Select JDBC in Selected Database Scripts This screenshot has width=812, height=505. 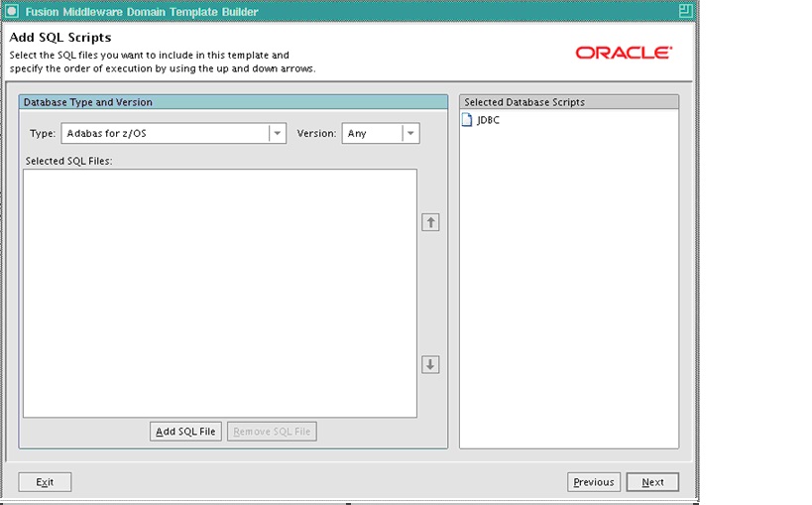click(488, 120)
